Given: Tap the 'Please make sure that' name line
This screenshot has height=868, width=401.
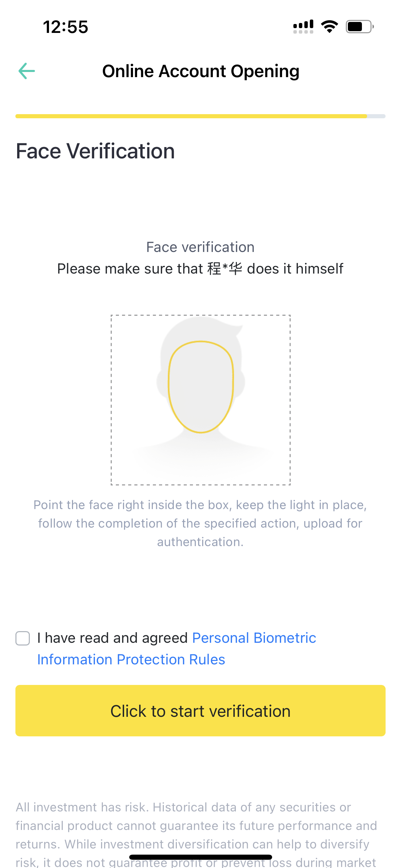Looking at the screenshot, I should pyautogui.click(x=200, y=269).
